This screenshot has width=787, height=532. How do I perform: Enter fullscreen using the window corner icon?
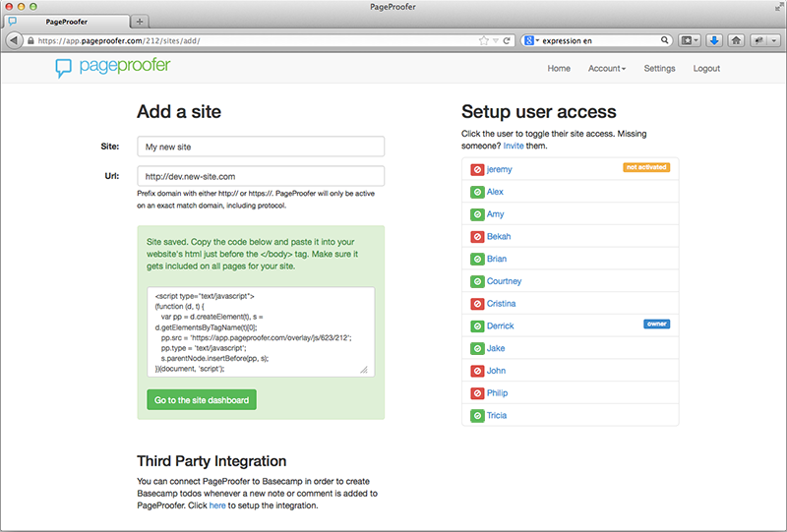click(778, 7)
